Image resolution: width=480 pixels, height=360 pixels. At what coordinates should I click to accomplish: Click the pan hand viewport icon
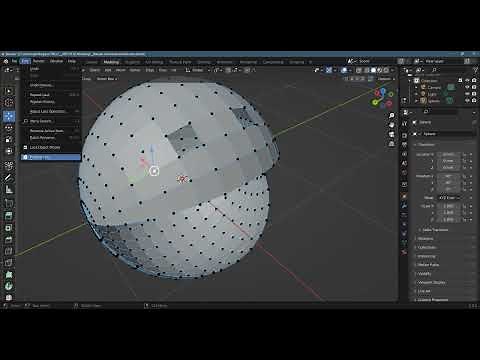pyautogui.click(x=392, y=125)
